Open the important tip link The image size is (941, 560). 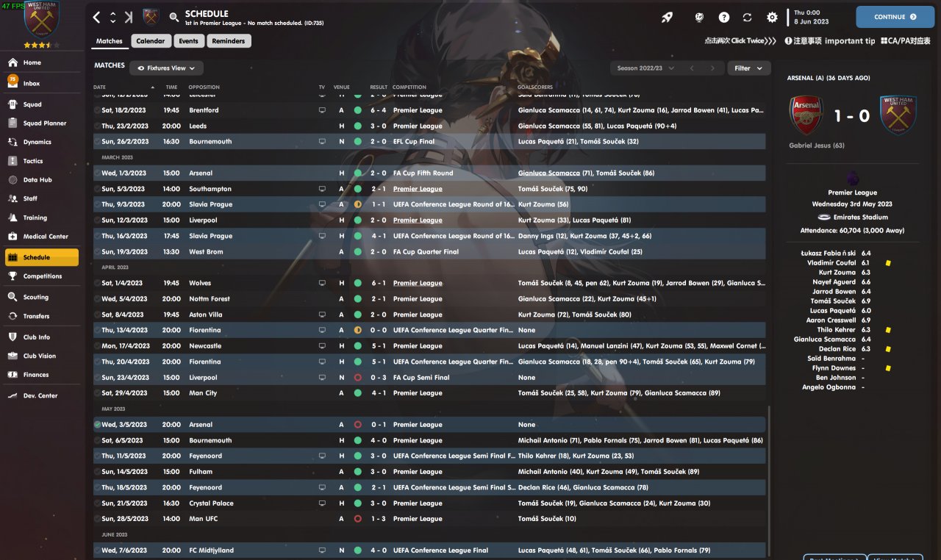(830, 41)
